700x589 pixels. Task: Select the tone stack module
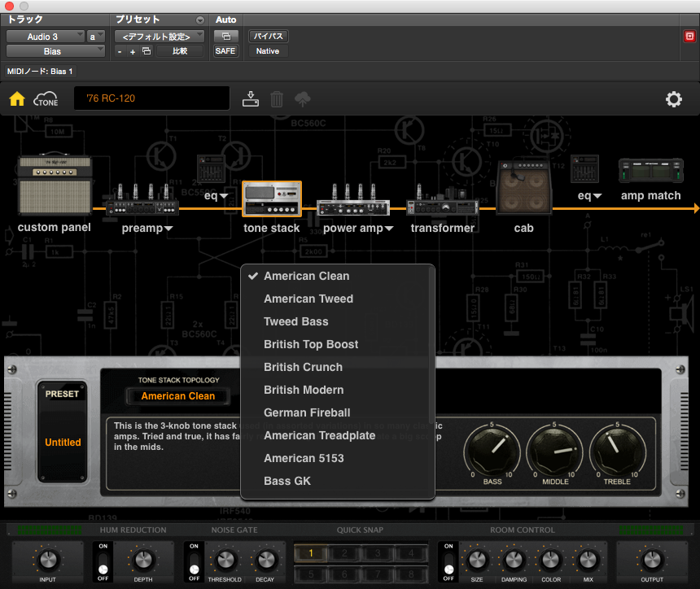point(272,199)
